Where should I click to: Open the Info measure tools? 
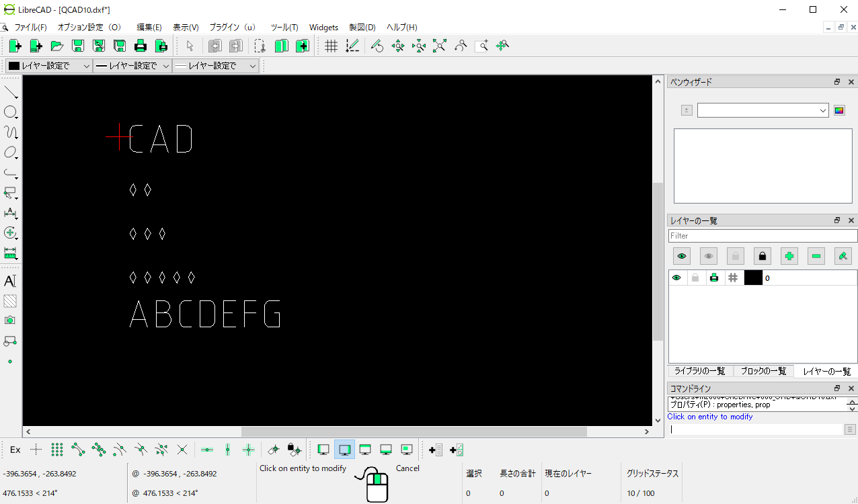(x=11, y=253)
